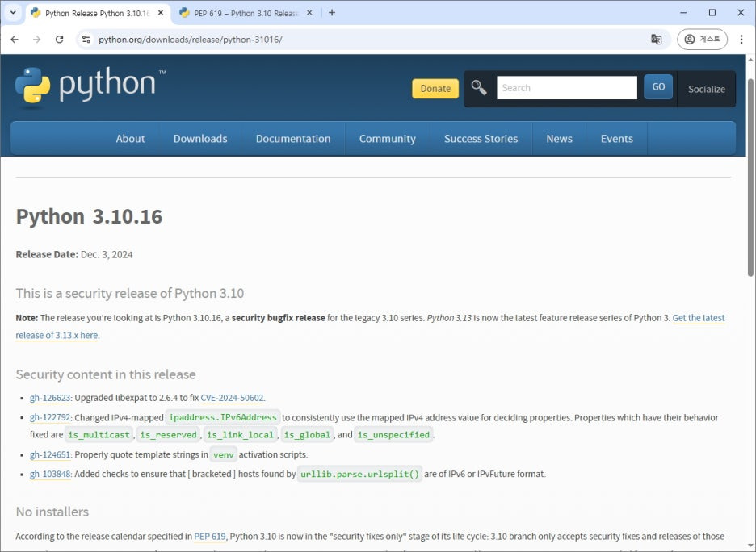Open the Success Stories menu
This screenshot has height=552, width=756.
tap(481, 139)
